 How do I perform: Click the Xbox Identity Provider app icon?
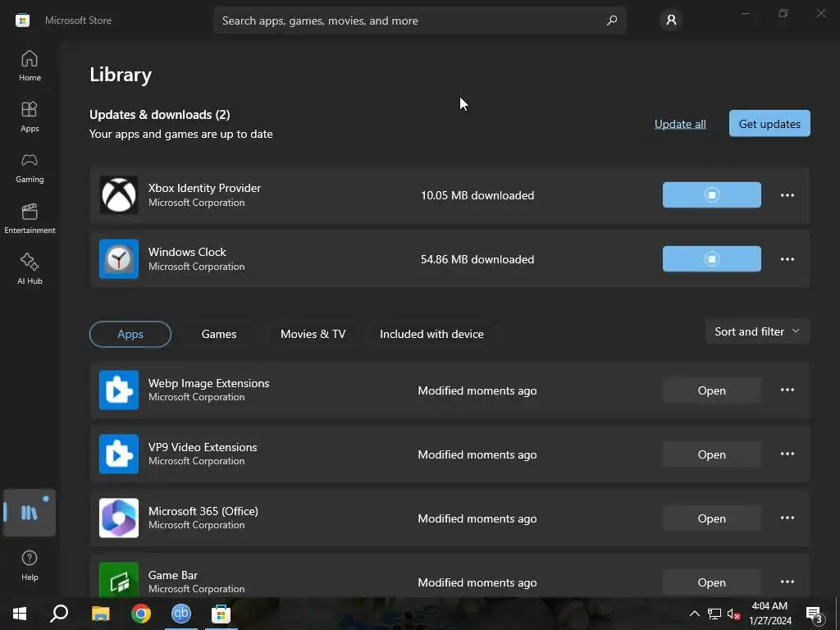[118, 195]
